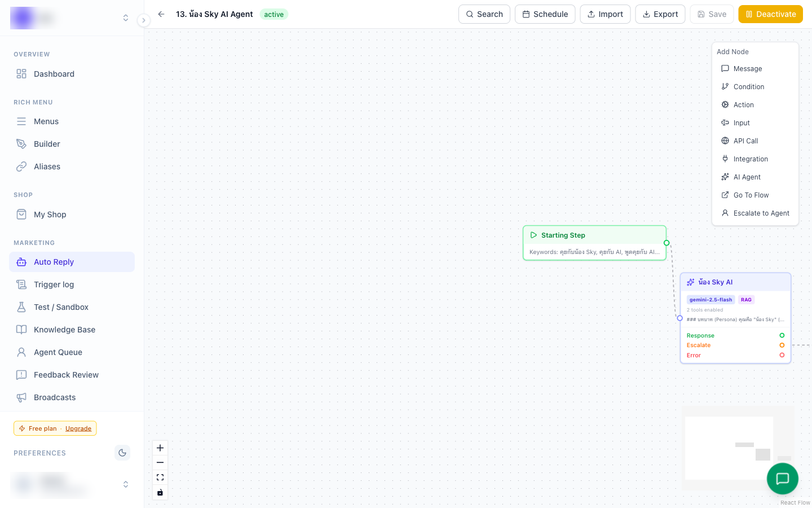The width and height of the screenshot is (812, 508).
Task: Zoom in on the canvas
Action: [160, 448]
